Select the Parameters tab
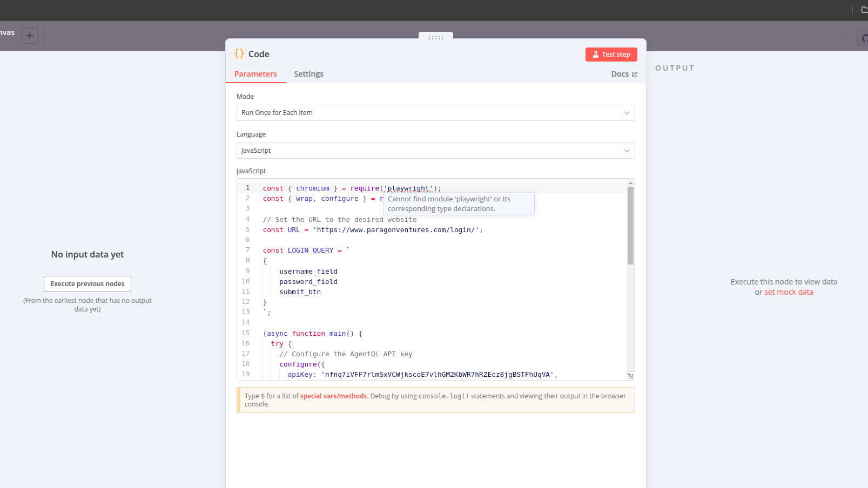 255,74
